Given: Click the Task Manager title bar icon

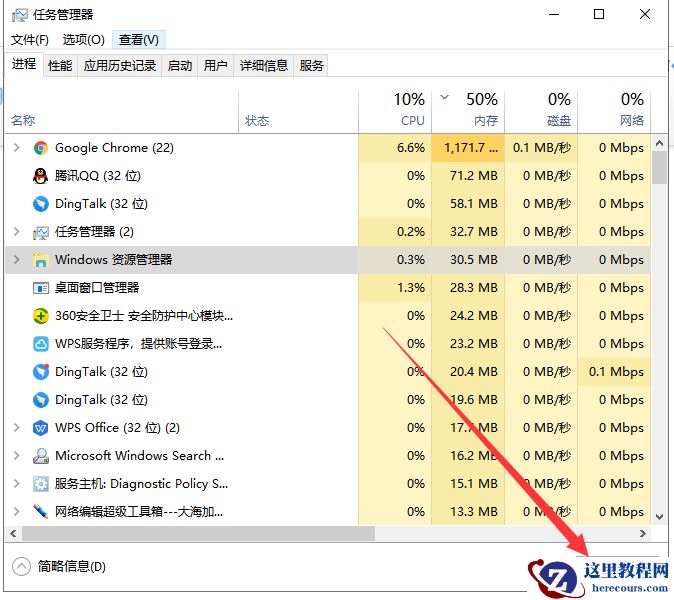Looking at the screenshot, I should coord(20,15).
